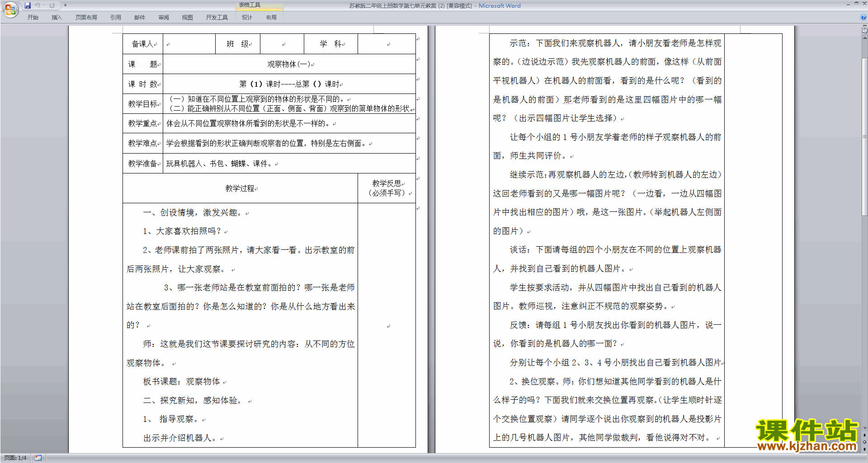
Task: Click the 教学准备 label cell
Action: coord(143,164)
